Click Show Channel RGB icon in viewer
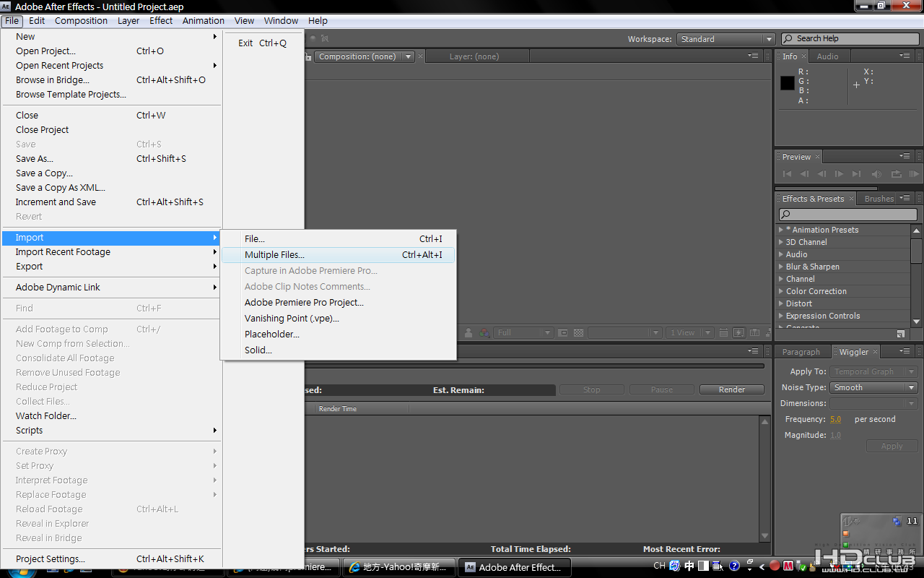 tap(484, 333)
